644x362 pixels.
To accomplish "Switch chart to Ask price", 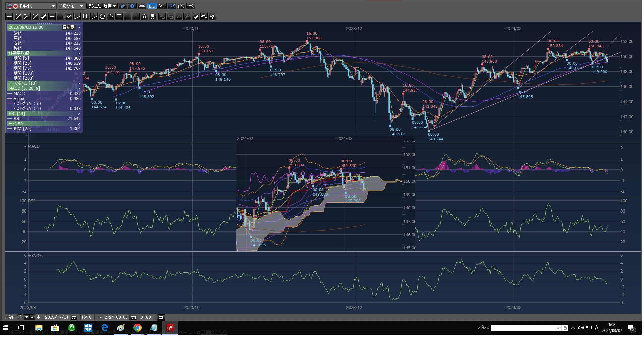I will pyautogui.click(x=161, y=6).
